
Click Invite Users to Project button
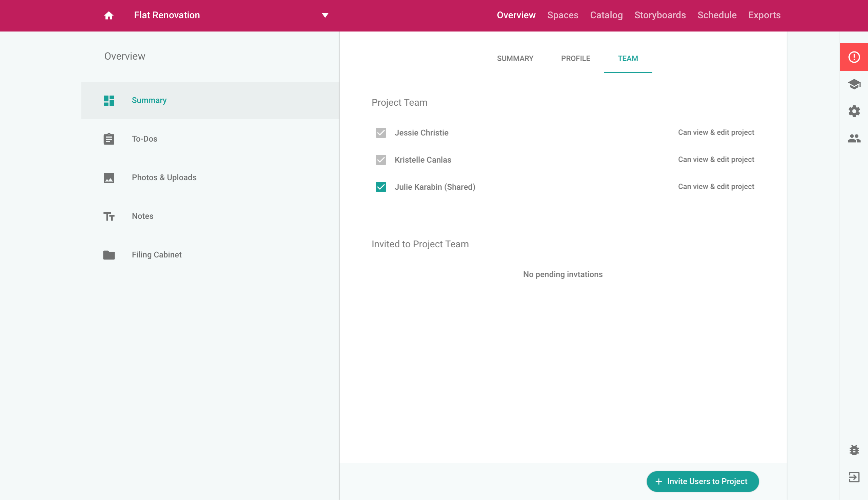coord(703,481)
